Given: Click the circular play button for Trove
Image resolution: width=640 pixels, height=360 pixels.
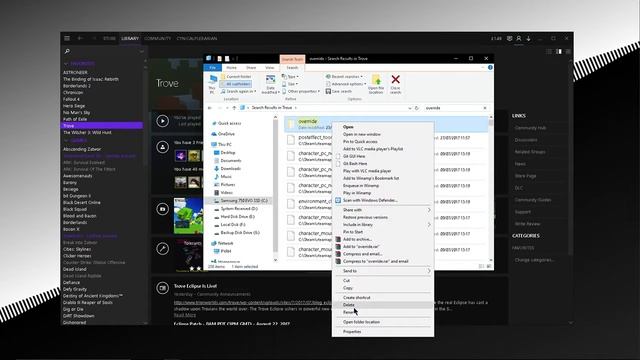Looking at the screenshot, I should pyautogui.click(x=162, y=121).
